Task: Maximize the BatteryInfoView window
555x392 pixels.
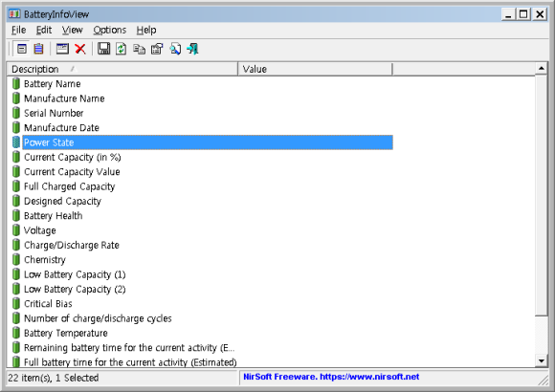Action: point(523,14)
